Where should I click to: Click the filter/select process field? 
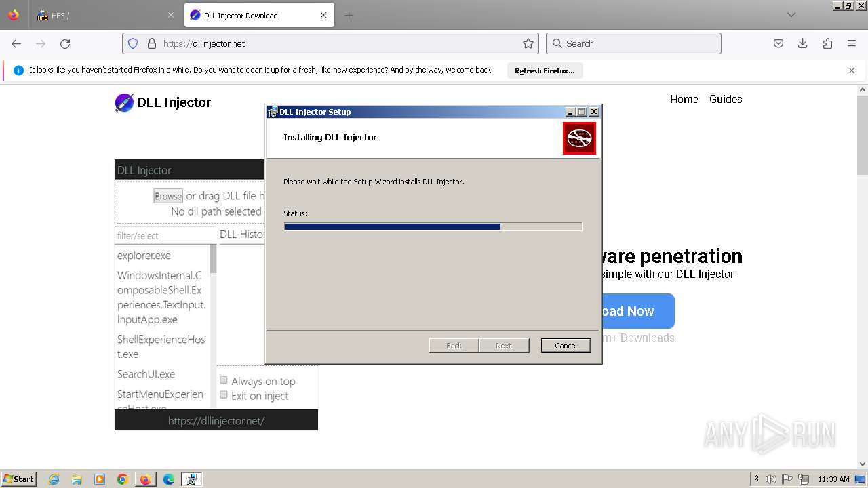pyautogui.click(x=165, y=235)
